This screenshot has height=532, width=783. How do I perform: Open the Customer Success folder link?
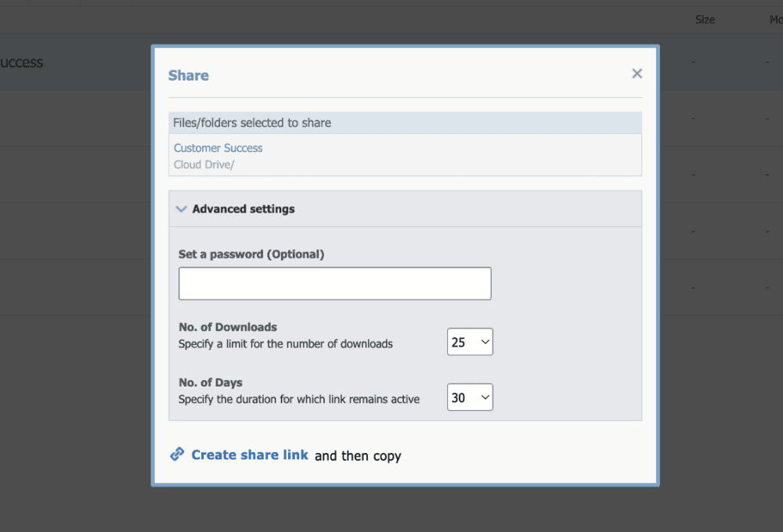point(218,148)
